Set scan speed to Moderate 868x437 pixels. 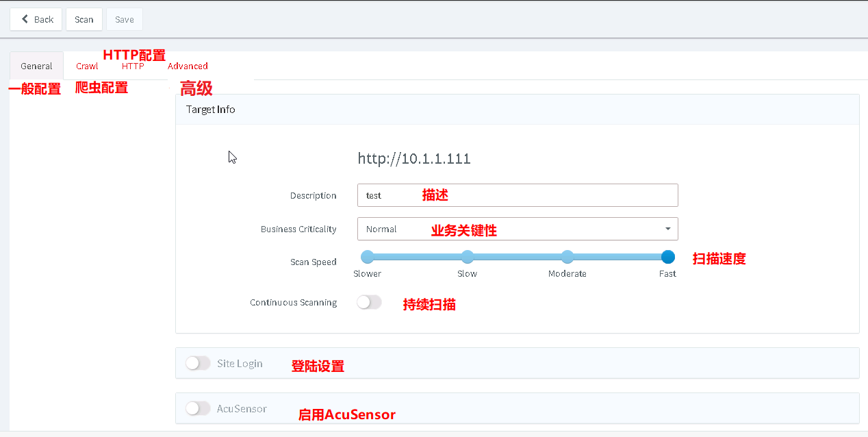[x=567, y=257]
